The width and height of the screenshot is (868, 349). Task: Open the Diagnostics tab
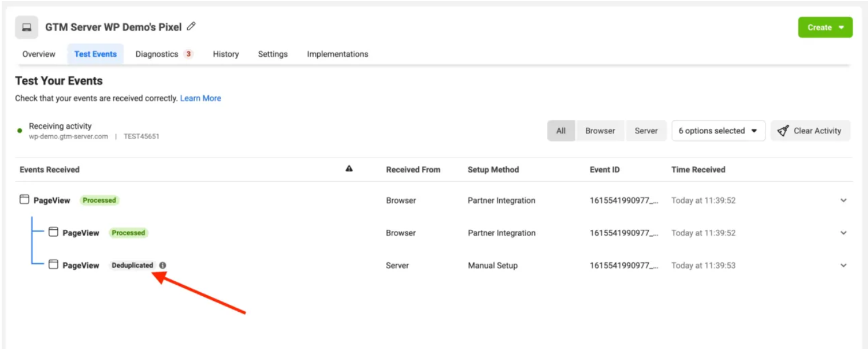(157, 54)
